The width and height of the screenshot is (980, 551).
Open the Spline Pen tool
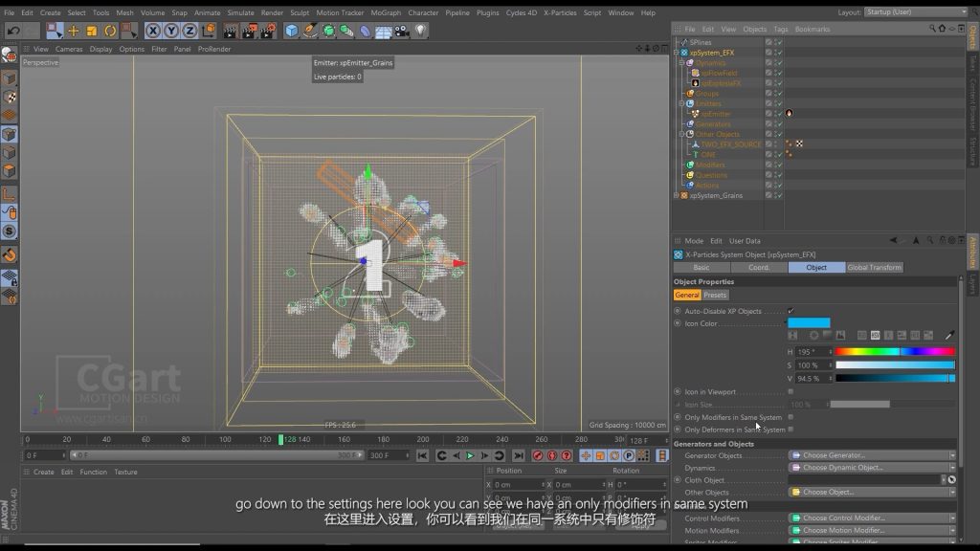310,30
